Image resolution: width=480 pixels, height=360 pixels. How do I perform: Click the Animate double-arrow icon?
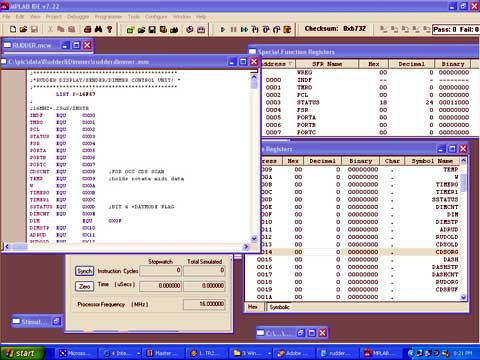(x=244, y=30)
